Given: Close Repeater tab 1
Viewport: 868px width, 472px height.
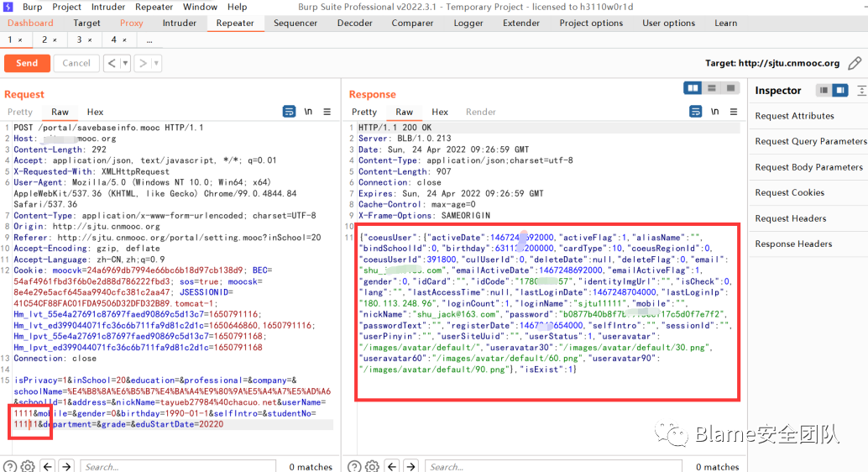Looking at the screenshot, I should coord(20,39).
